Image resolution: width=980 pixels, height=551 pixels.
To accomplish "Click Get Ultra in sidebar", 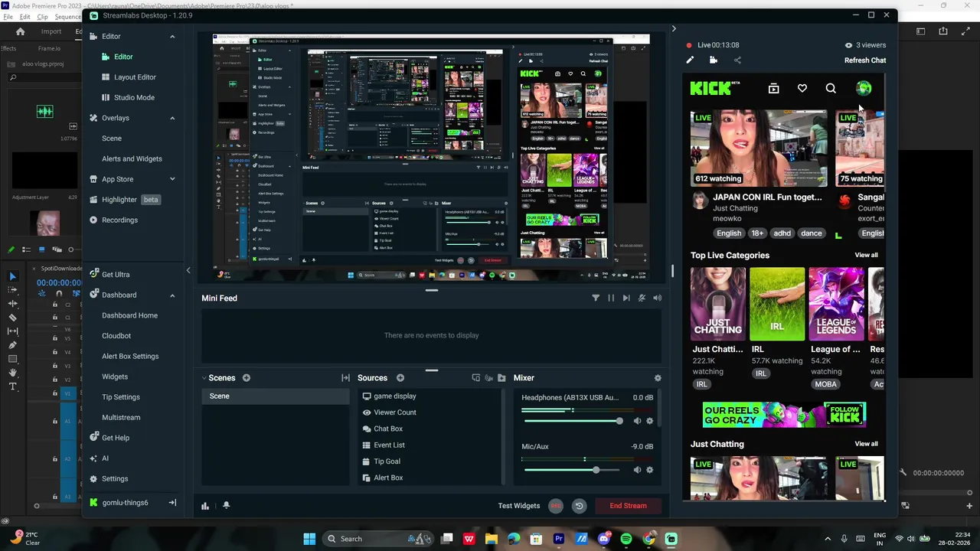I will (x=116, y=275).
